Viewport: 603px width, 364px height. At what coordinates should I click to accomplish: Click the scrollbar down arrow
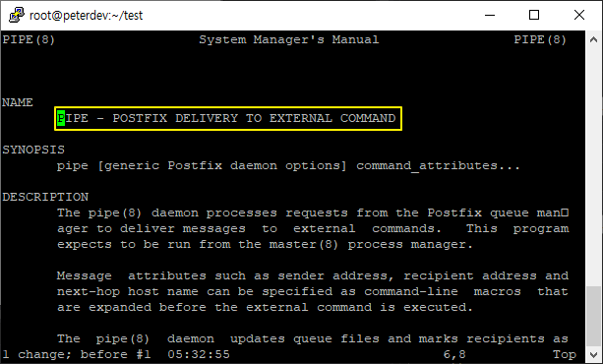pyautogui.click(x=593, y=354)
